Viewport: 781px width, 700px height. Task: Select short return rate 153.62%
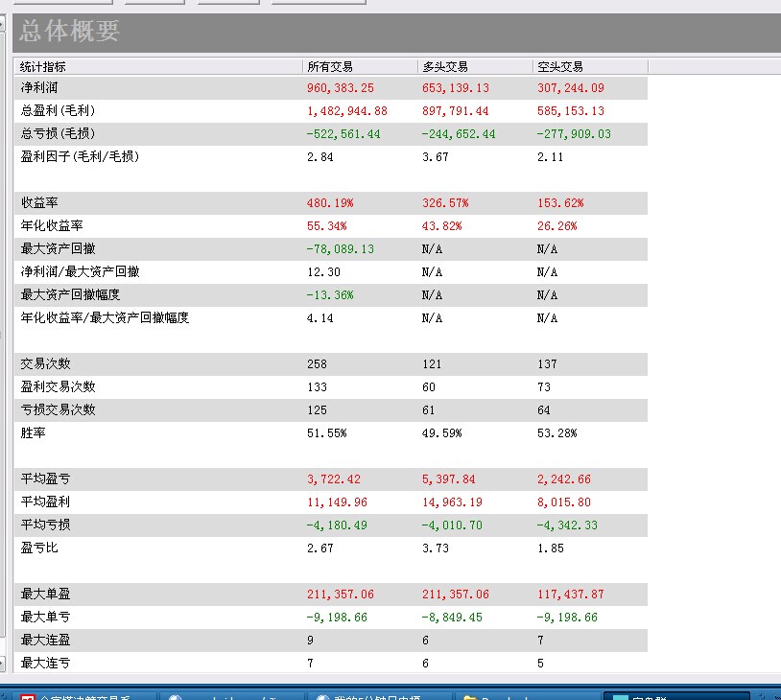(x=560, y=203)
